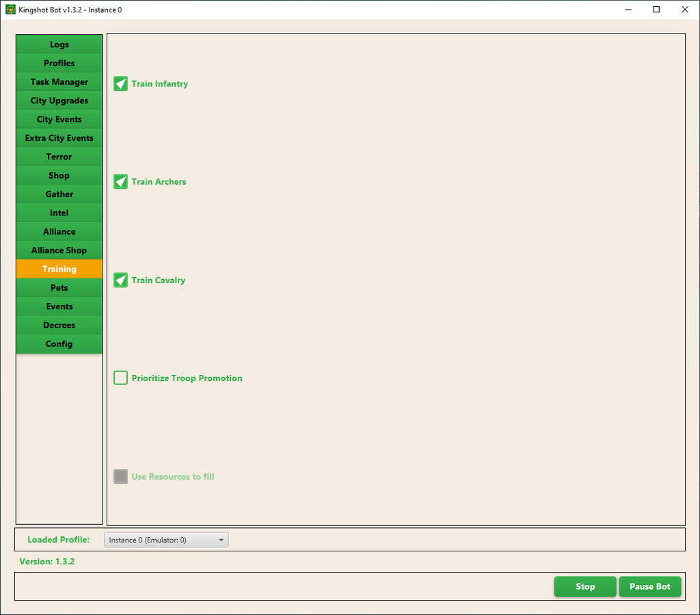Screen dimensions: 700x615
Task: Open the Loaded Profile dropdown
Action: 166,540
